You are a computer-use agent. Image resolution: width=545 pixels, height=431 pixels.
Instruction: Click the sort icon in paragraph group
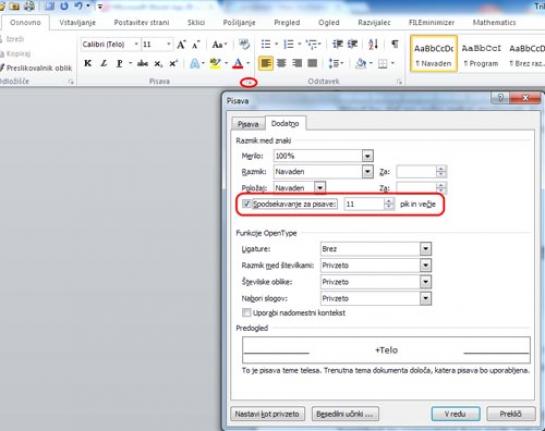[373, 44]
